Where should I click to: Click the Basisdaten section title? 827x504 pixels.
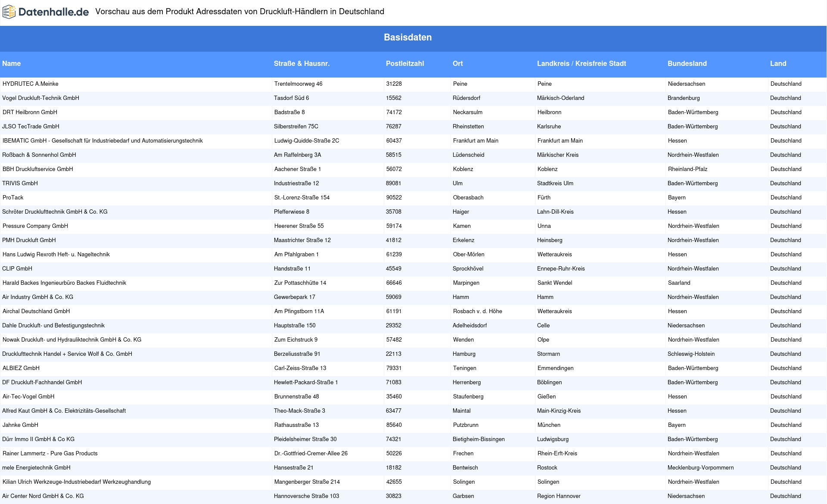pos(408,37)
